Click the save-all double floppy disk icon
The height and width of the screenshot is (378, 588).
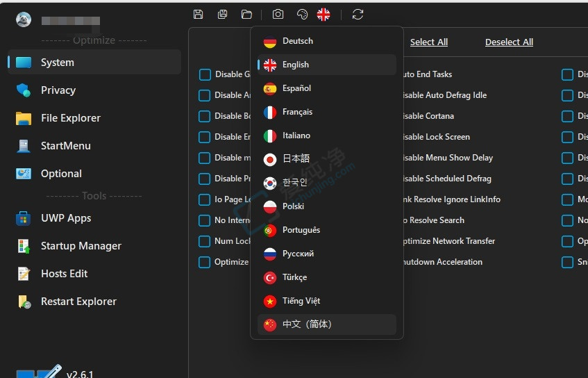point(222,15)
